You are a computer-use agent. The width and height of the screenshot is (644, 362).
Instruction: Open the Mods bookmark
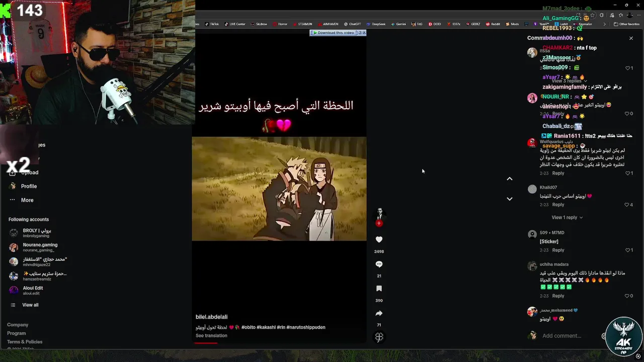pyautogui.click(x=512, y=24)
